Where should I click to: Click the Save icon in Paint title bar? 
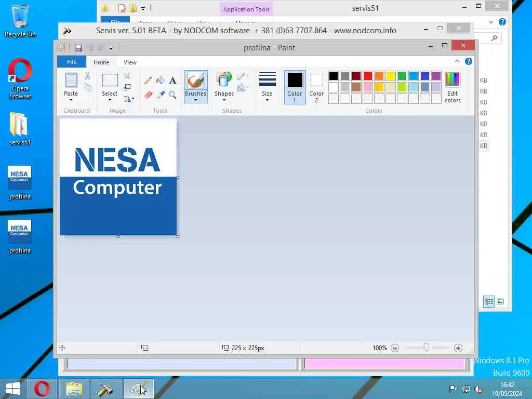pos(78,48)
